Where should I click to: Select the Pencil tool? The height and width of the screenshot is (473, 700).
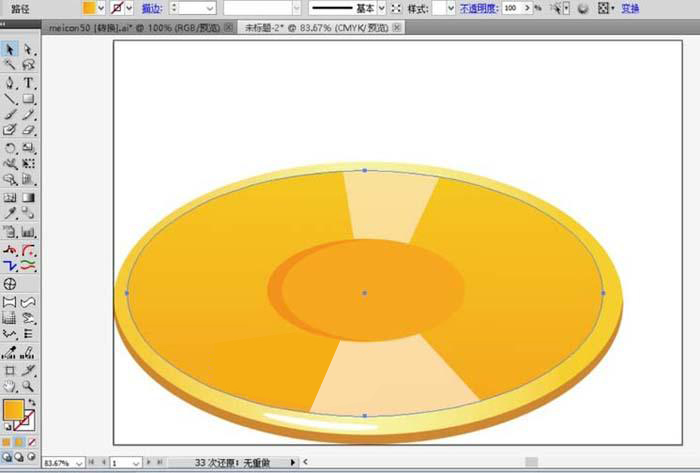coord(29,115)
